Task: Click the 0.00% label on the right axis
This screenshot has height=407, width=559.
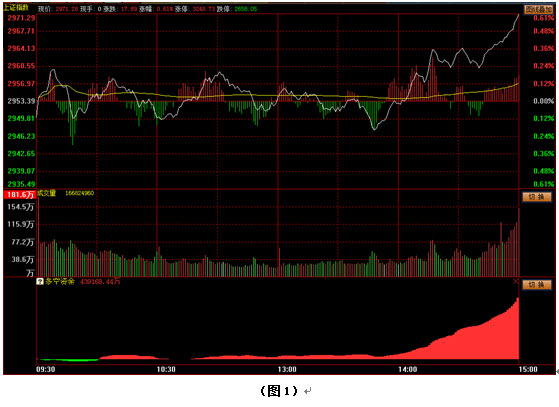Action: coord(544,101)
